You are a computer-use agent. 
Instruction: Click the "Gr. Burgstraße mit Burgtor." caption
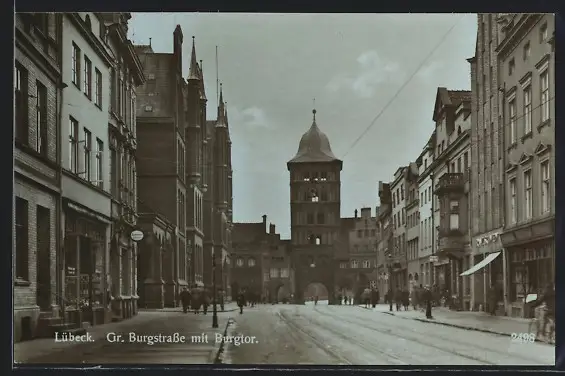tap(182, 338)
